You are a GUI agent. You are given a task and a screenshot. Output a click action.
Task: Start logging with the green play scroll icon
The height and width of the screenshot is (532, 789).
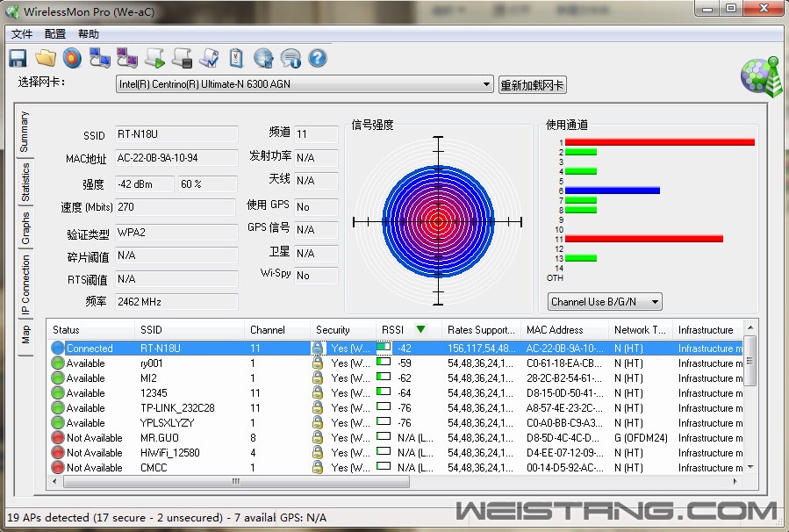(154, 59)
